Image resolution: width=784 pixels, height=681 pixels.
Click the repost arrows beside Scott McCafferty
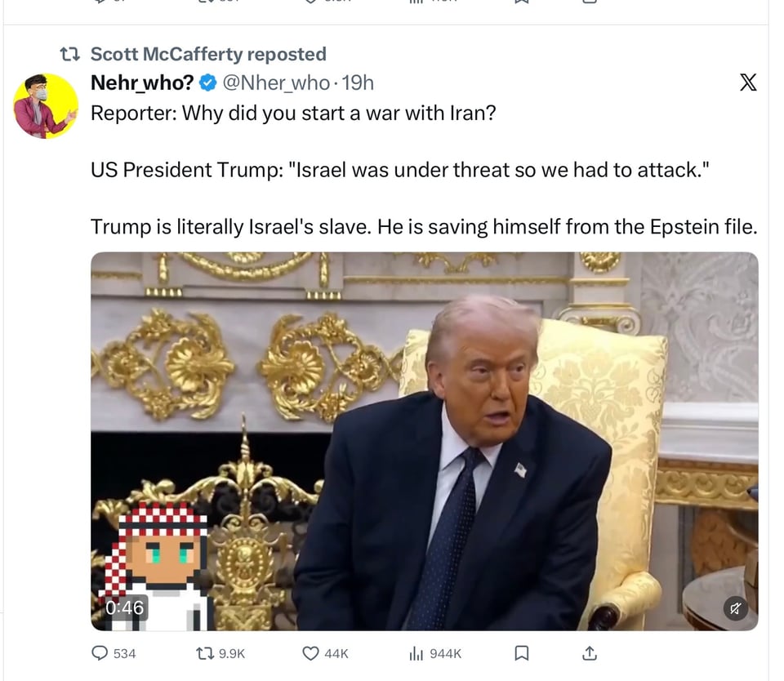pyautogui.click(x=72, y=54)
